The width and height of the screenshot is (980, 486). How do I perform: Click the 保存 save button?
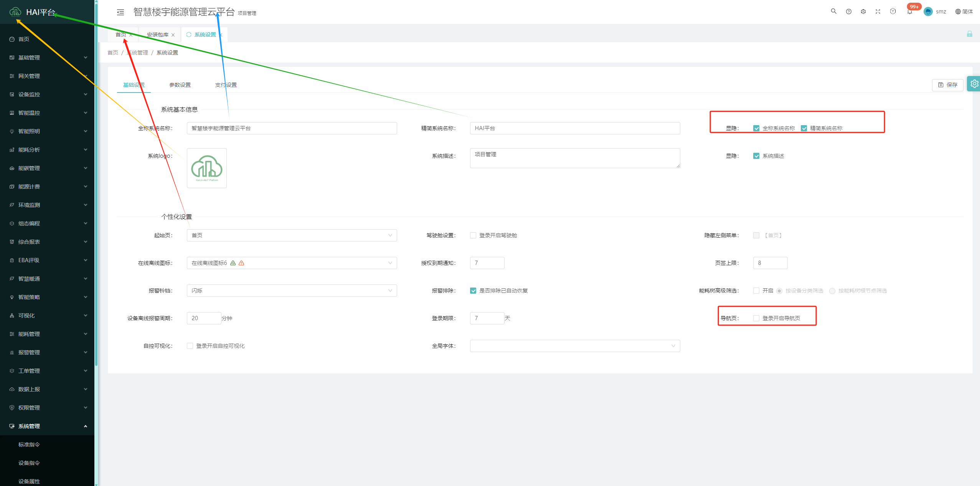click(x=948, y=85)
